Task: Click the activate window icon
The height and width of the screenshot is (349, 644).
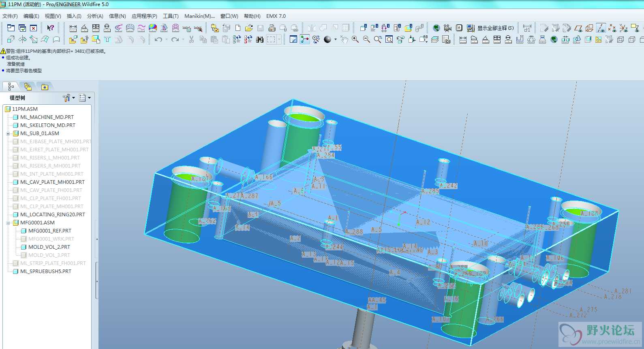Action: click(22, 28)
